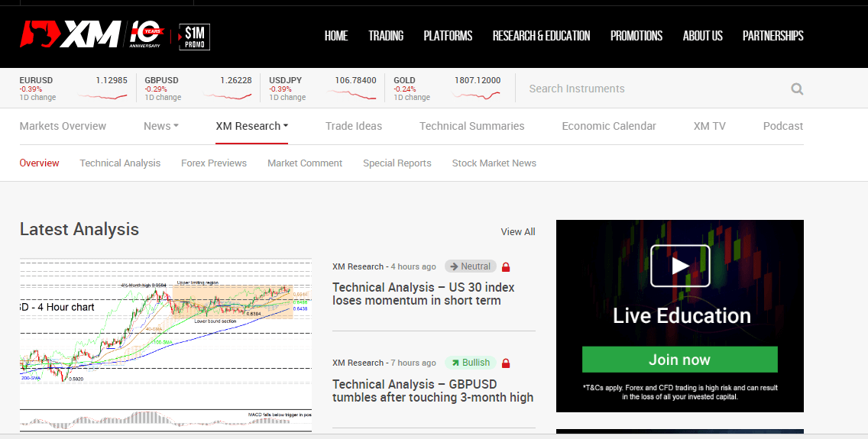Click the Latest Analysis heading
The width and height of the screenshot is (868, 439).
79,229
